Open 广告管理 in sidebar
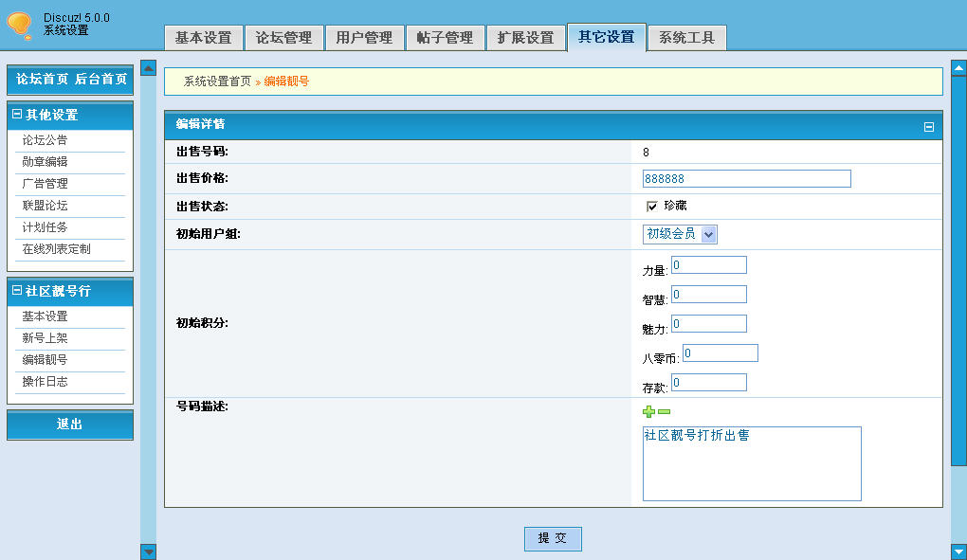This screenshot has width=967, height=560. tap(45, 184)
